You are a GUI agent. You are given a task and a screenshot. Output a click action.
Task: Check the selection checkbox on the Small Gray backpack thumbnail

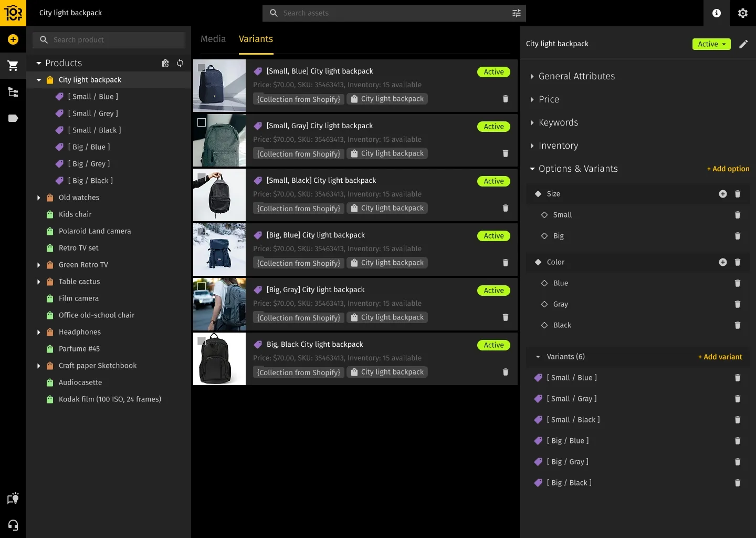202,122
